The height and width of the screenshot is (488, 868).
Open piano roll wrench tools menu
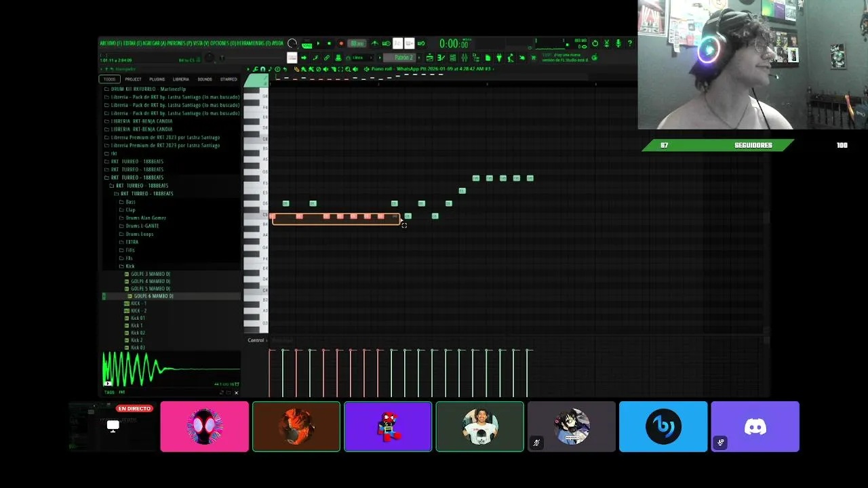point(255,69)
